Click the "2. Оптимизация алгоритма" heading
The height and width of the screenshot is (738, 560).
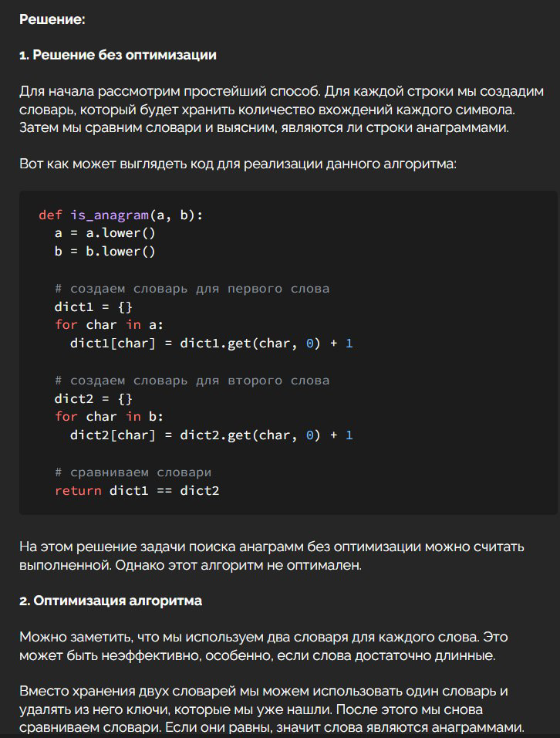tap(110, 601)
